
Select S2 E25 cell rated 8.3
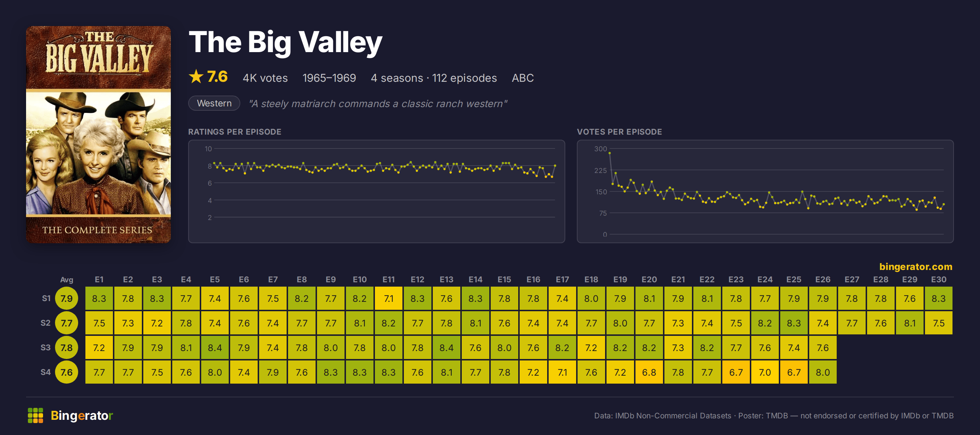tap(794, 323)
